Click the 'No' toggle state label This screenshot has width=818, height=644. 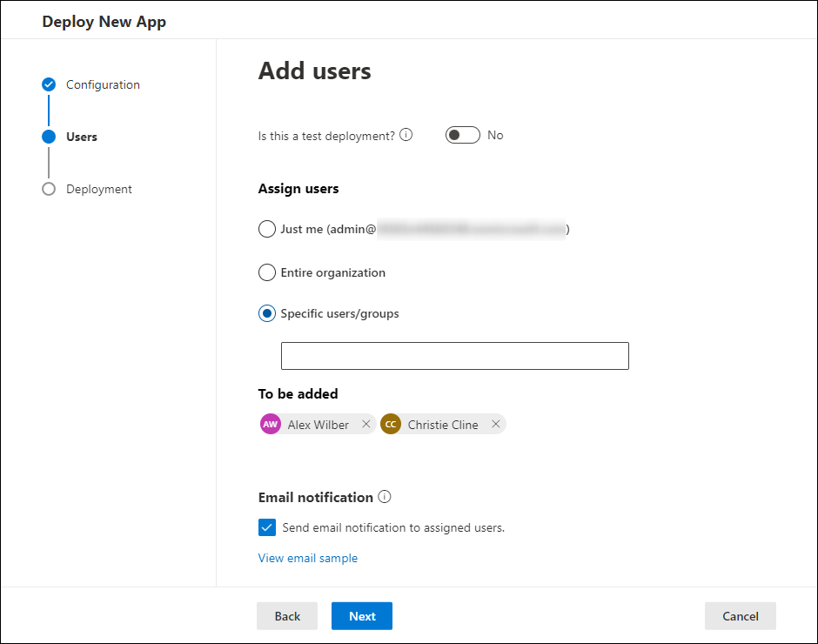click(x=495, y=135)
